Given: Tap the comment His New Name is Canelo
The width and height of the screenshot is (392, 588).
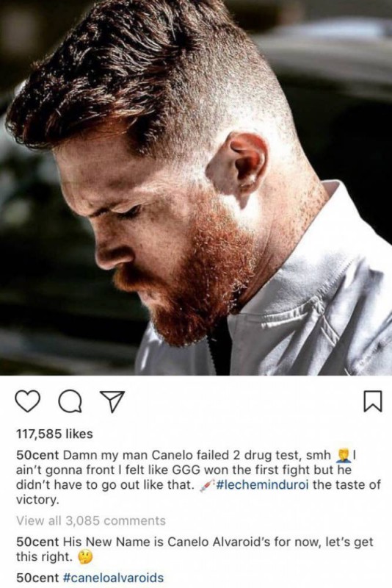Looking at the screenshot, I should point(195,549).
